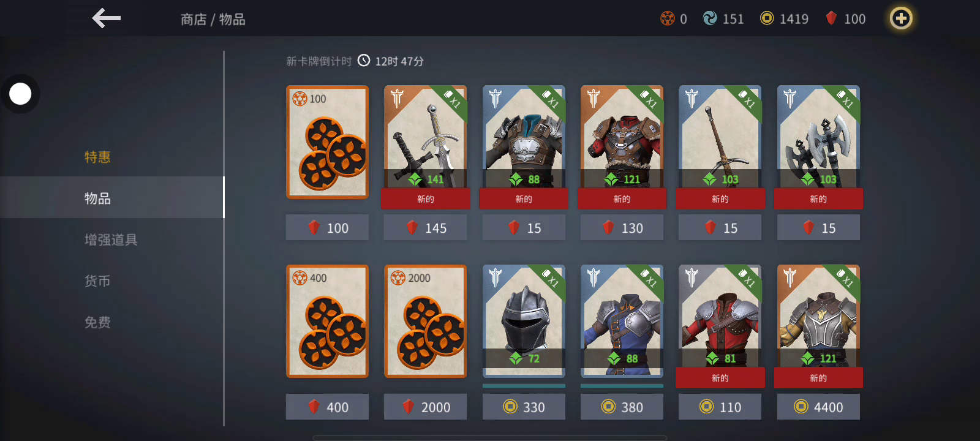Tap the red gem balance icon
This screenshot has width=980, height=441.
tap(831, 18)
